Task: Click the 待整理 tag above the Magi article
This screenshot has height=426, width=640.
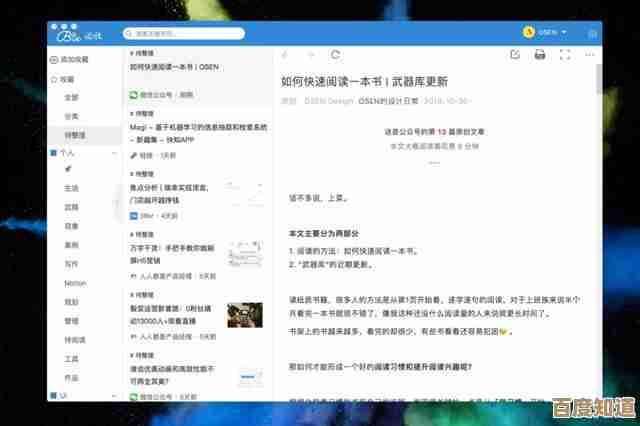Action: tap(142, 113)
